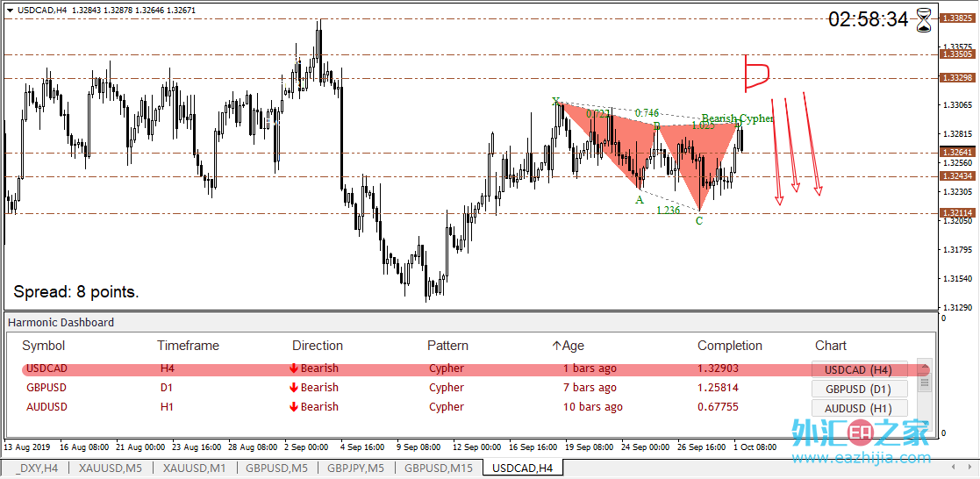
Task: Click the bearish arrow icon for GBPUSD
Action: pyautogui.click(x=294, y=388)
